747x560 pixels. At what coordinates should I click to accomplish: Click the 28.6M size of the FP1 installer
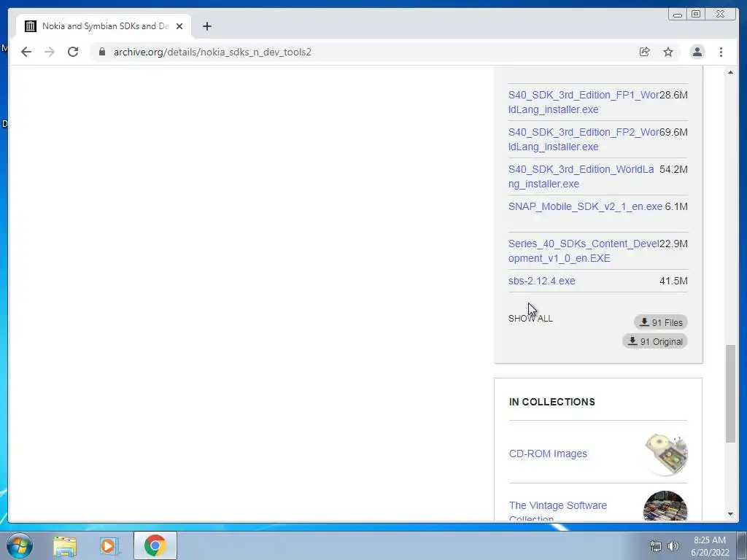tap(673, 95)
